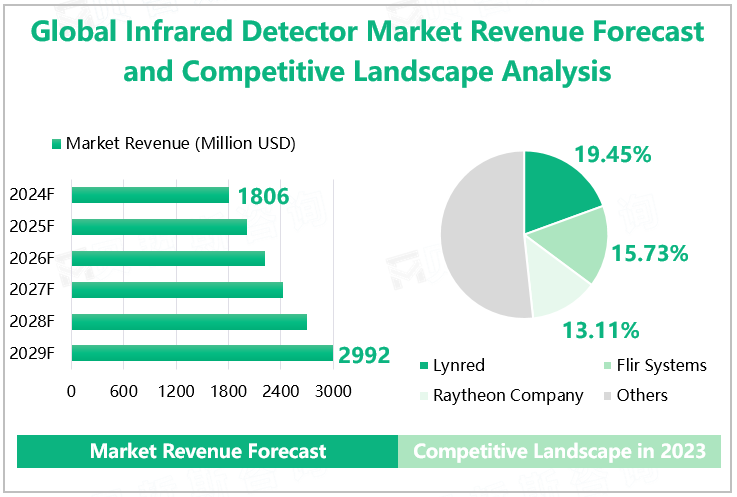Click the 2025F revenue bar
The width and height of the screenshot is (737, 497).
(x=159, y=227)
